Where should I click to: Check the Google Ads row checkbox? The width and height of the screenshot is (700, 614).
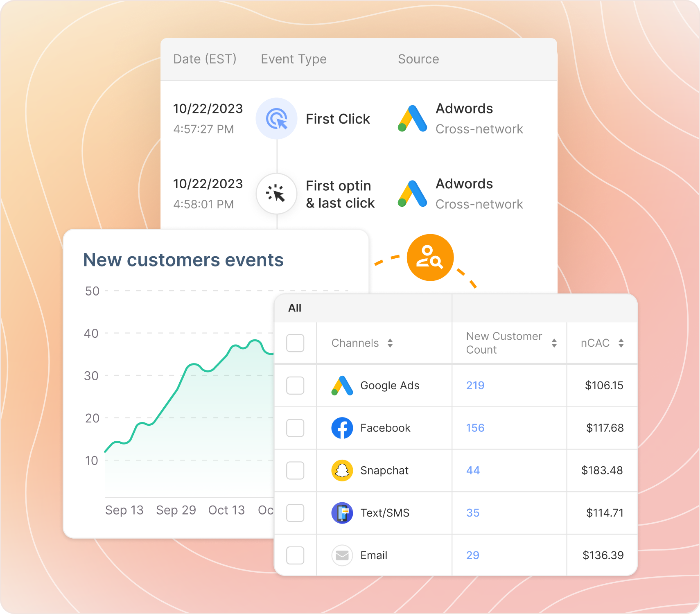tap(295, 386)
